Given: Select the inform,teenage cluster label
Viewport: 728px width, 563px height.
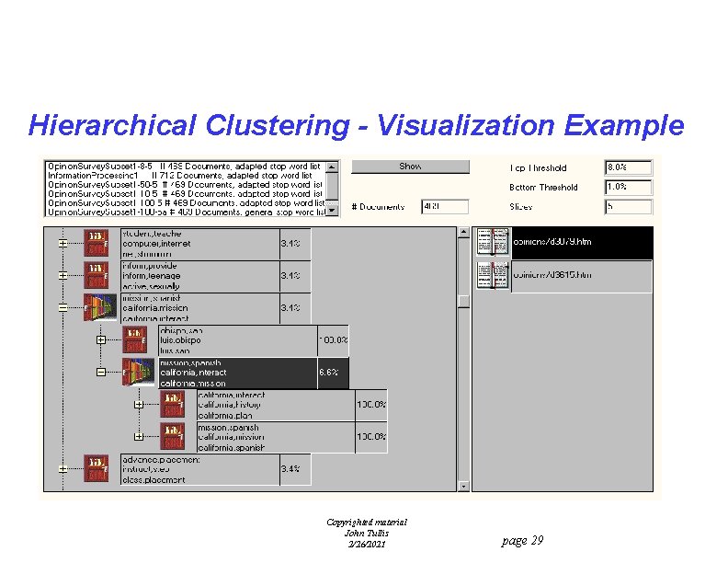Looking at the screenshot, I should [x=200, y=276].
